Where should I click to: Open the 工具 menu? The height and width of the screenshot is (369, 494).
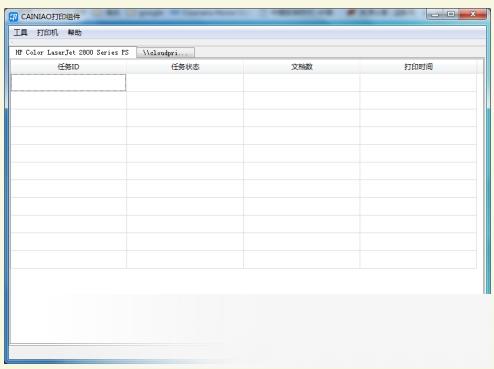click(x=21, y=33)
